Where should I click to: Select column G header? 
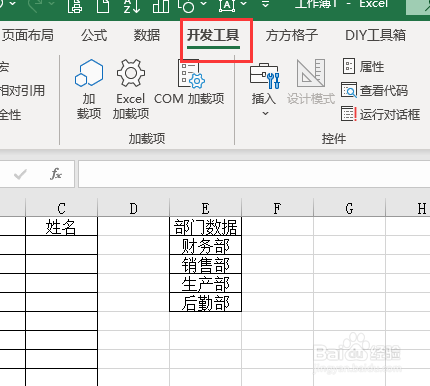pyautogui.click(x=349, y=208)
